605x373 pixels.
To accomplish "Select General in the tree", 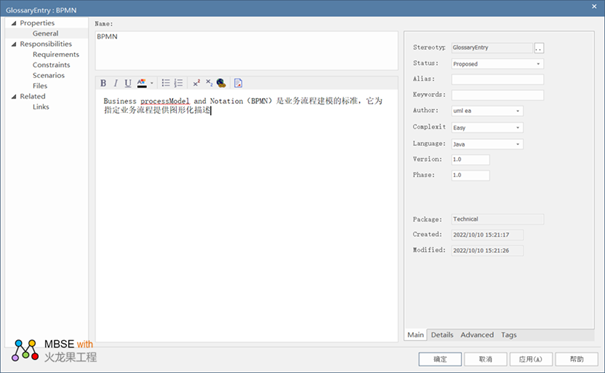I will coord(46,34).
